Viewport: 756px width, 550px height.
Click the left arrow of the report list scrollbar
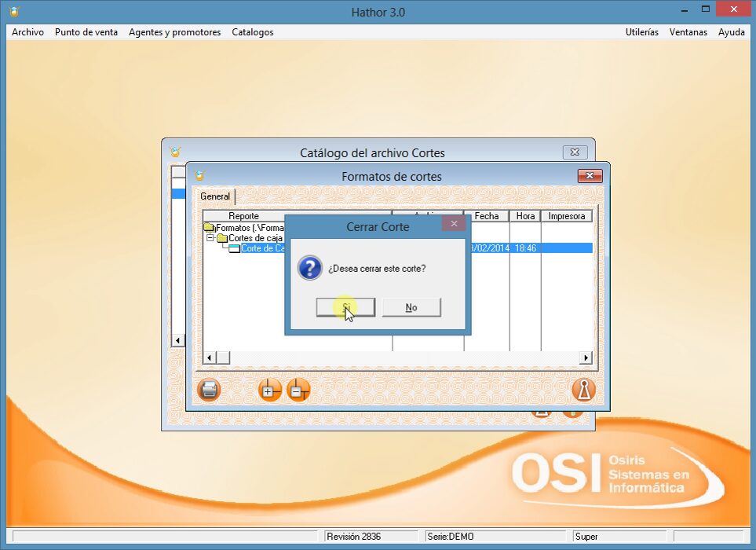pos(210,358)
